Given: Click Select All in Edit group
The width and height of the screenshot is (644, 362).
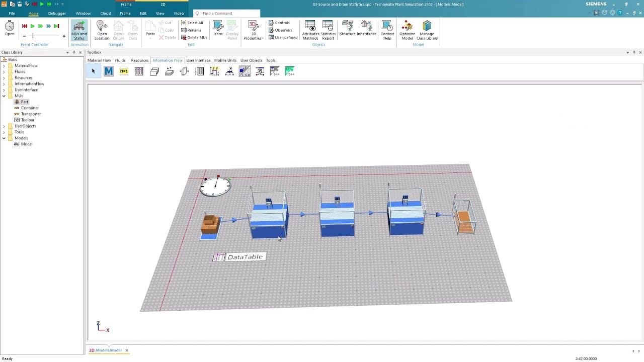Looking at the screenshot, I should [192, 23].
